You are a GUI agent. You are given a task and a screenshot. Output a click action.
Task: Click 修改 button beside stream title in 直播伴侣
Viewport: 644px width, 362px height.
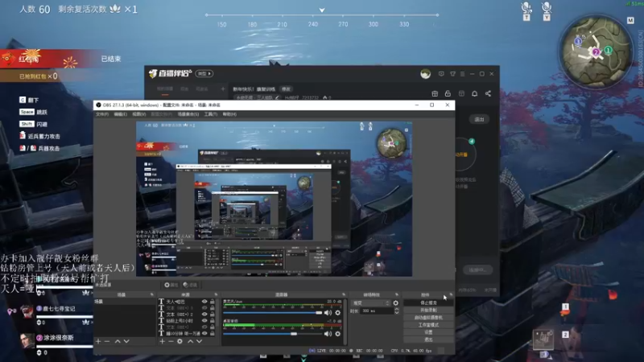click(x=286, y=89)
